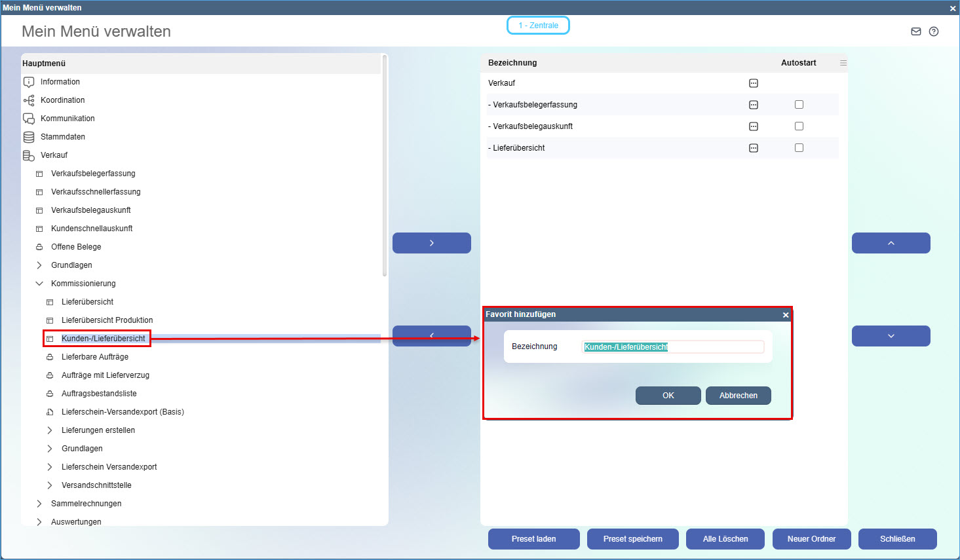Click the printer icon beside Auftragsbestandsliste
Image resolution: width=960 pixels, height=560 pixels.
click(x=50, y=394)
